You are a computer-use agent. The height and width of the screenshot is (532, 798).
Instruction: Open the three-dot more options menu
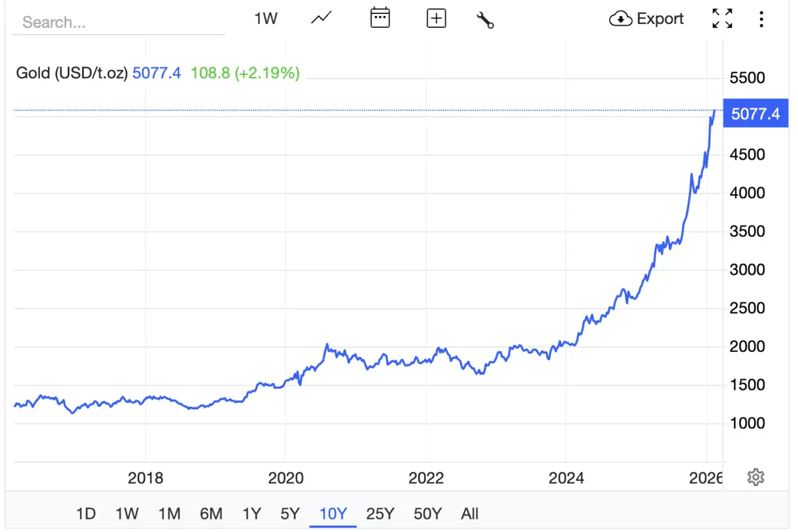(x=761, y=19)
